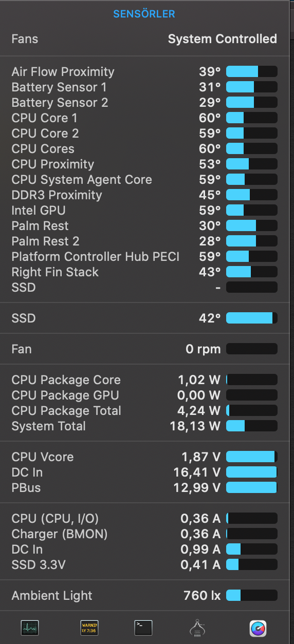Click the SSD 42° temperature bar
The image size is (294, 644).
click(x=252, y=318)
